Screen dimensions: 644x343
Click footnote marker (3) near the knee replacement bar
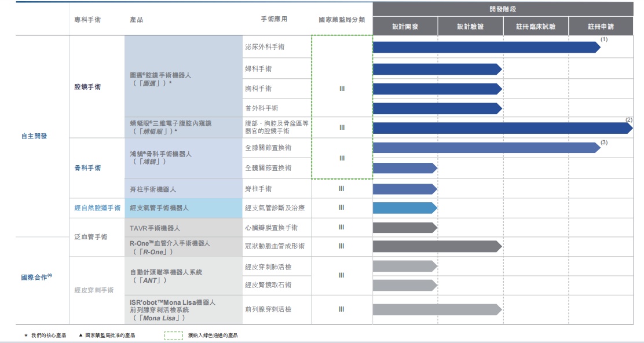(604, 142)
